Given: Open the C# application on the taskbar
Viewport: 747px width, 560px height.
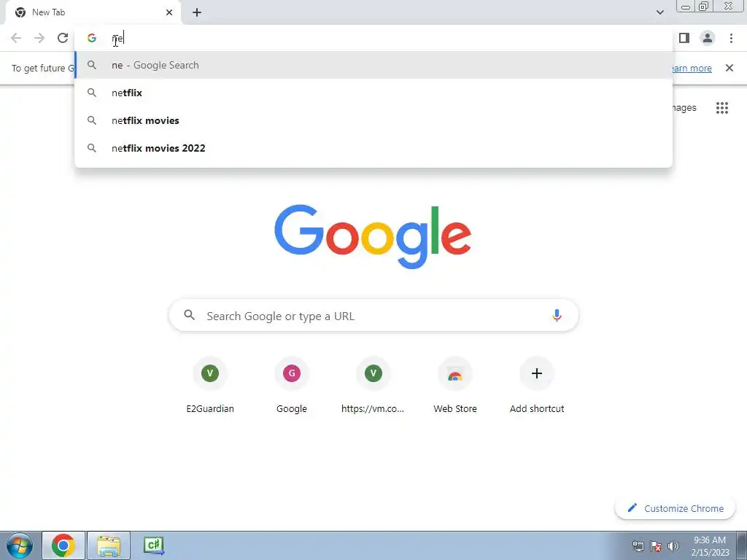Looking at the screenshot, I should (x=154, y=545).
